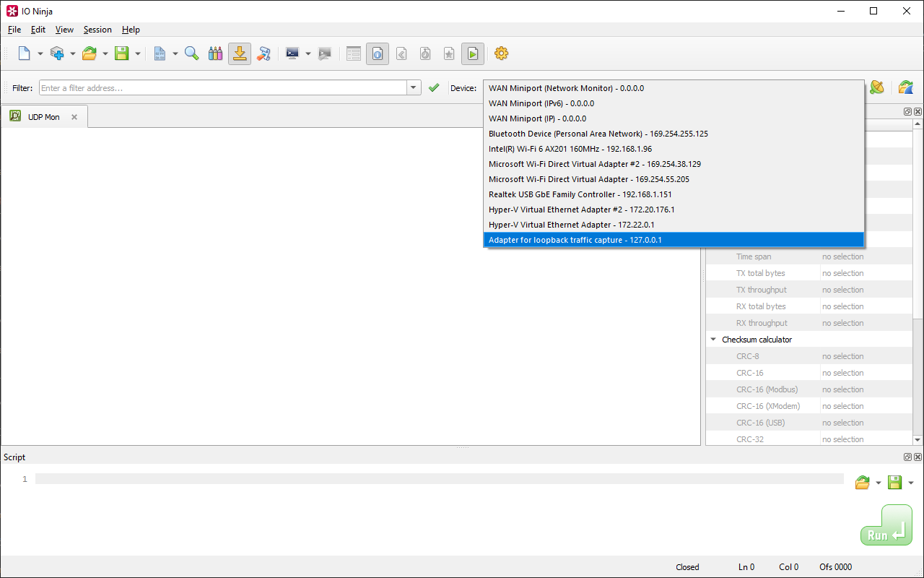Select Intel(R) Wi-Fi 6 AX201 160MHz adapter

674,149
